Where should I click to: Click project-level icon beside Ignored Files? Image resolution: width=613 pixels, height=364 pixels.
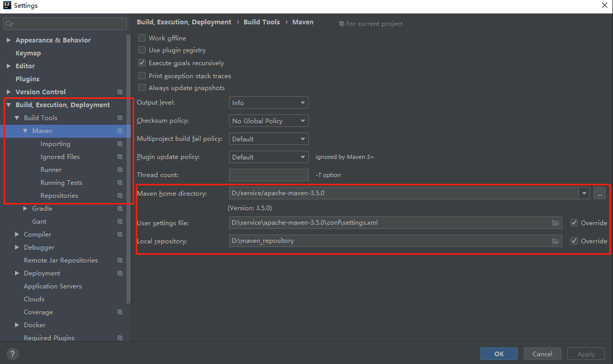[x=120, y=156]
